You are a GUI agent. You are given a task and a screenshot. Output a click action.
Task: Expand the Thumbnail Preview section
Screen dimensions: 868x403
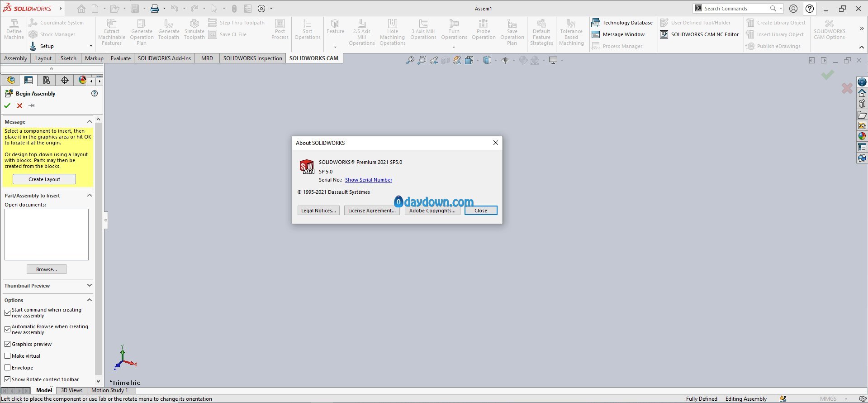pyautogui.click(x=90, y=285)
